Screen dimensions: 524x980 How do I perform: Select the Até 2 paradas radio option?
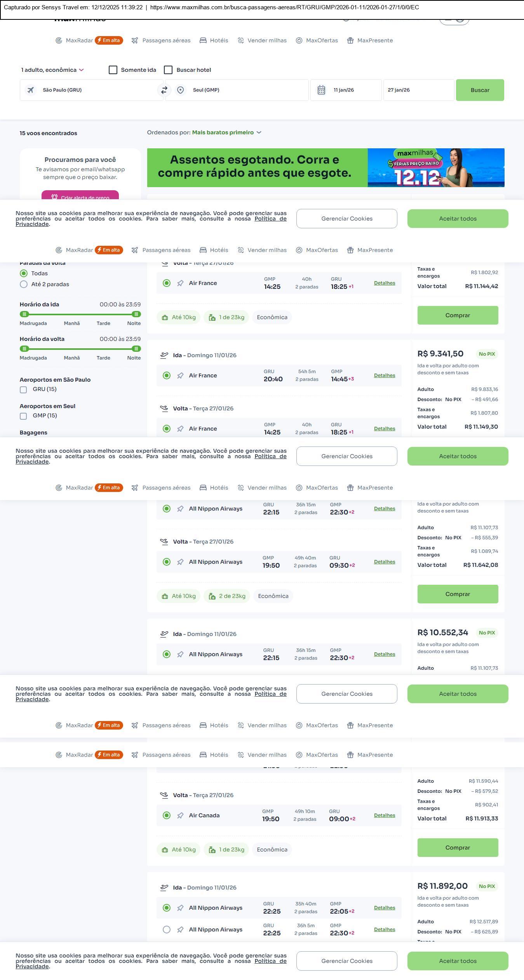pyautogui.click(x=24, y=284)
